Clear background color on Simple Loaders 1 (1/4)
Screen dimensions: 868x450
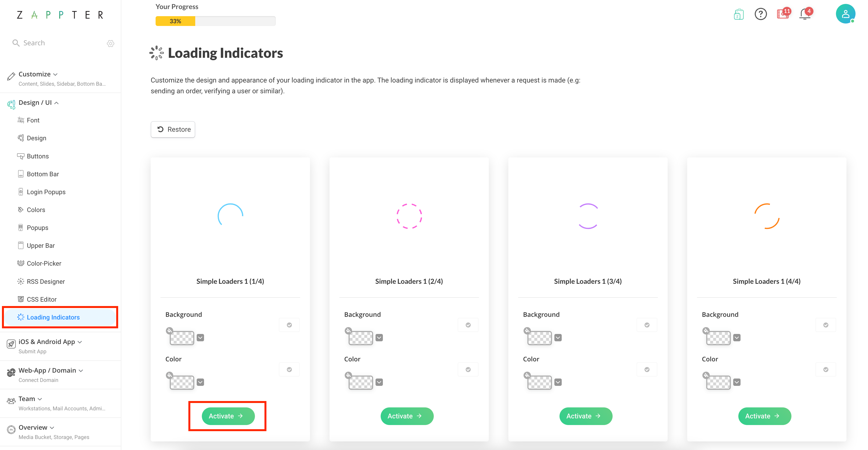coord(170,330)
